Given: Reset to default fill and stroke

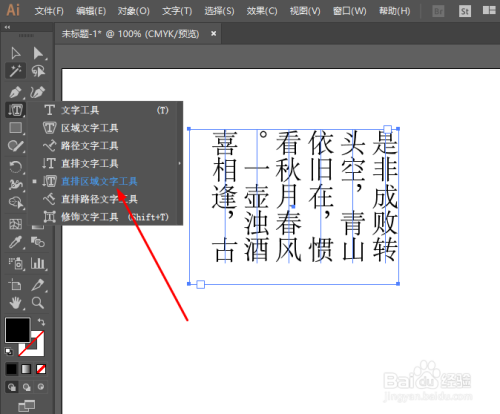Looking at the screenshot, I should [9, 351].
